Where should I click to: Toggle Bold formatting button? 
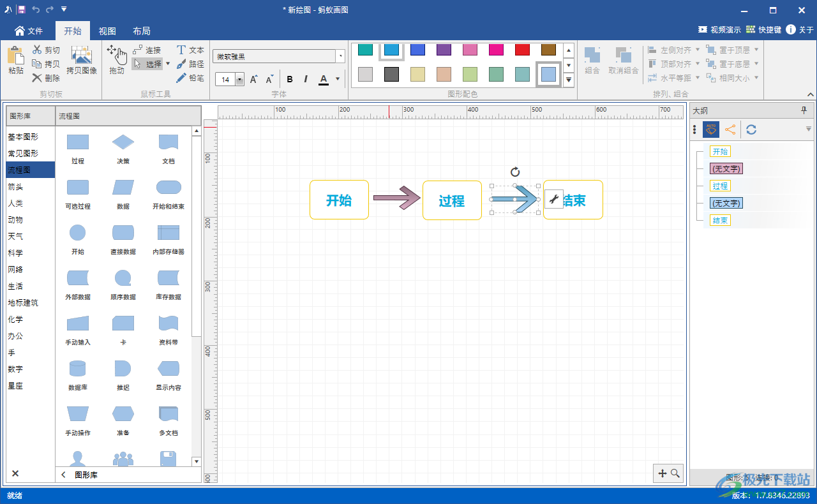point(290,79)
